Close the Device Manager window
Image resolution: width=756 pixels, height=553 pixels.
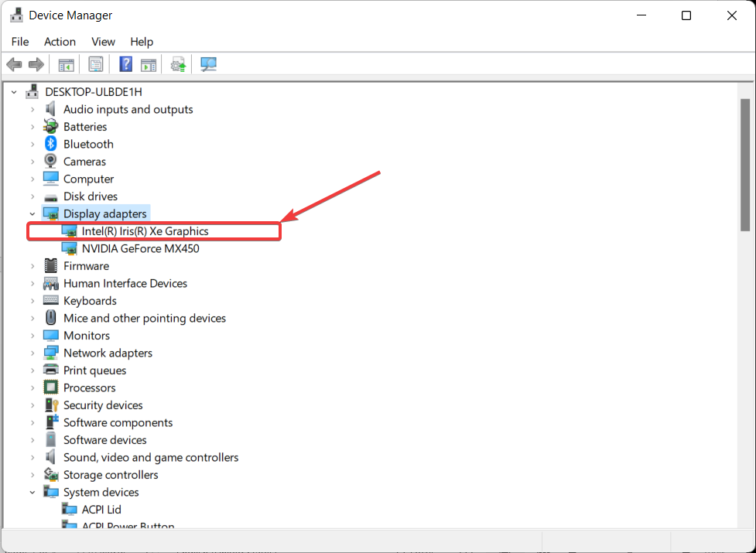tap(732, 15)
